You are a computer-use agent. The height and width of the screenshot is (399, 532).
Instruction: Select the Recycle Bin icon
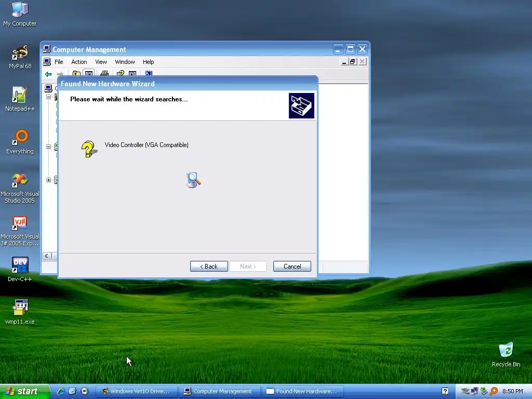click(x=506, y=355)
